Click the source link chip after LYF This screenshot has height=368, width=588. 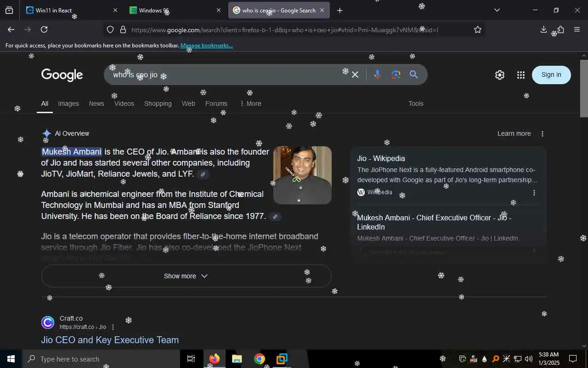point(203,174)
